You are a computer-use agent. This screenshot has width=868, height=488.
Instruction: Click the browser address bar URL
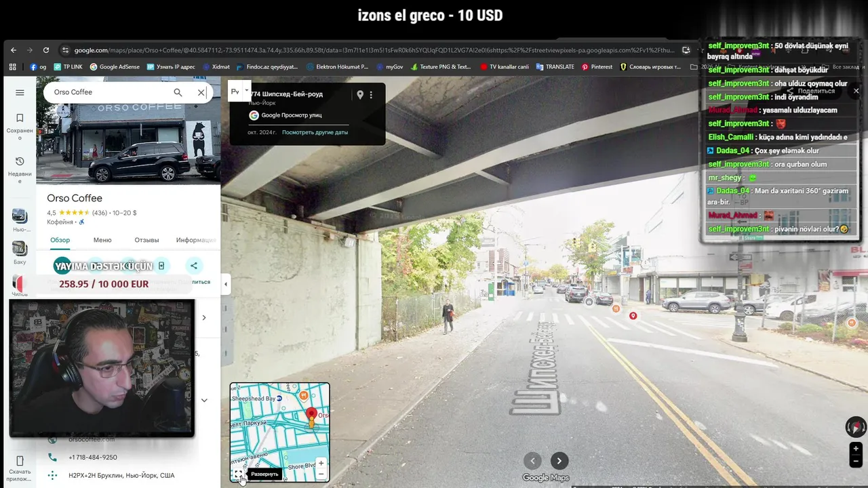click(x=374, y=50)
